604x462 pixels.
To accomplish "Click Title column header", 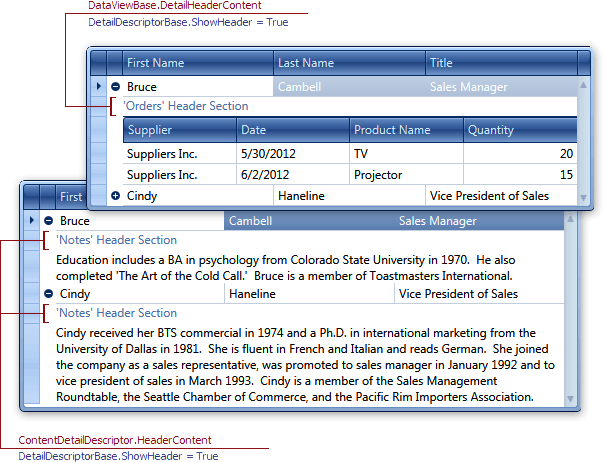I will click(502, 63).
